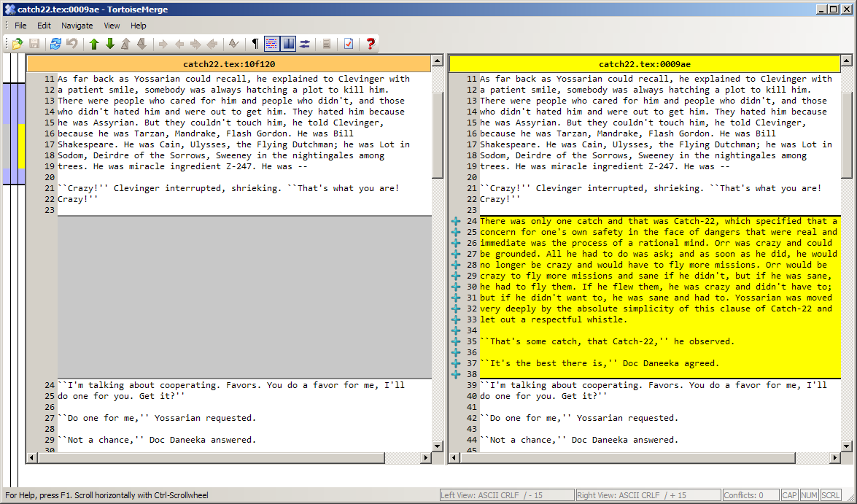Click the plus marker beside line 26
The height and width of the screenshot is (504, 857).
456,244
